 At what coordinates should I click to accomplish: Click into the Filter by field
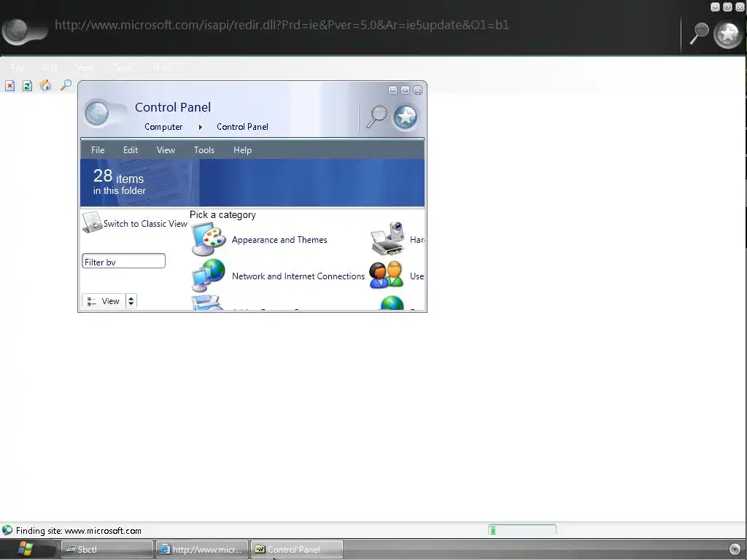124,261
